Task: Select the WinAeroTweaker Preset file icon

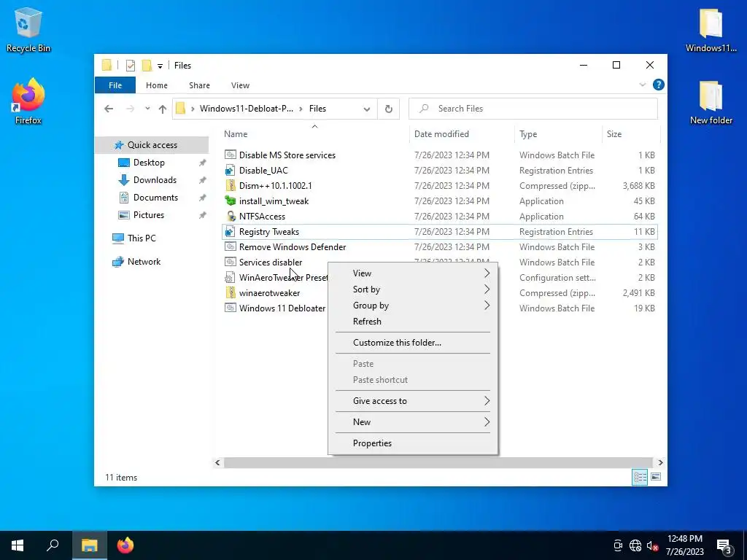Action: [x=231, y=277]
